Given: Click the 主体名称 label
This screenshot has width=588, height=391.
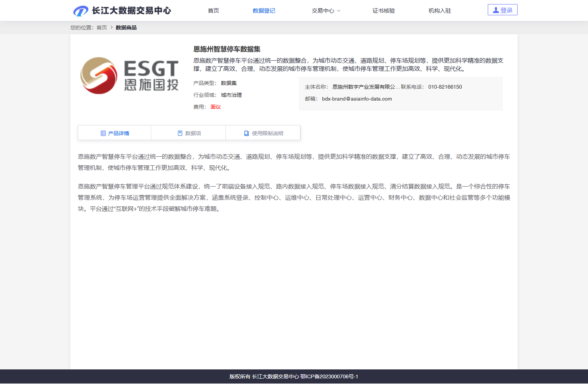Looking at the screenshot, I should click(316, 87).
